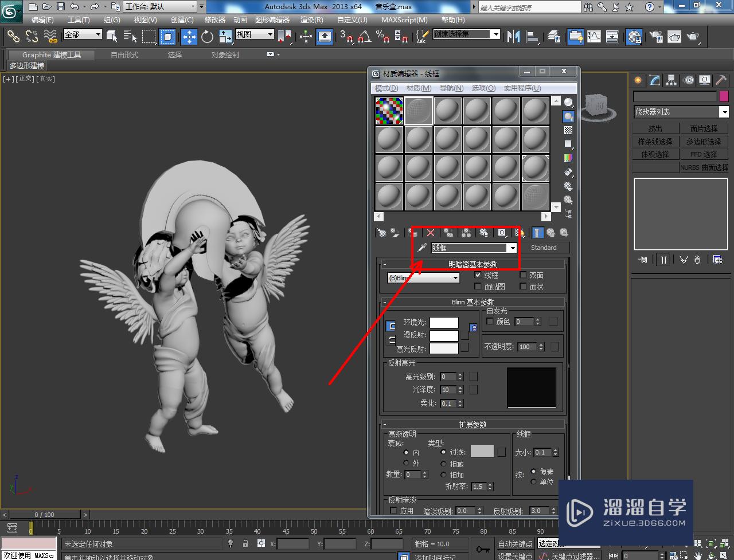Click the Standard material type button
The image size is (734, 560).
tap(544, 248)
